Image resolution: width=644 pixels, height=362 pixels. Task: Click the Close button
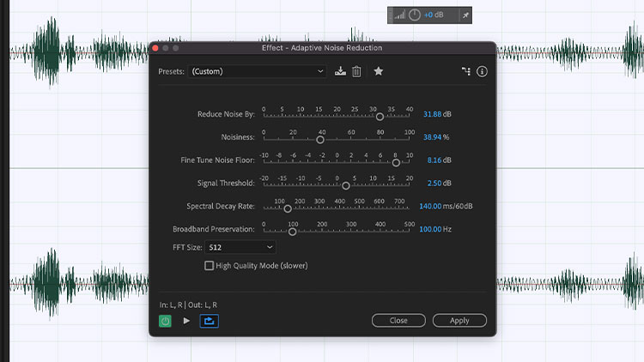tap(398, 321)
